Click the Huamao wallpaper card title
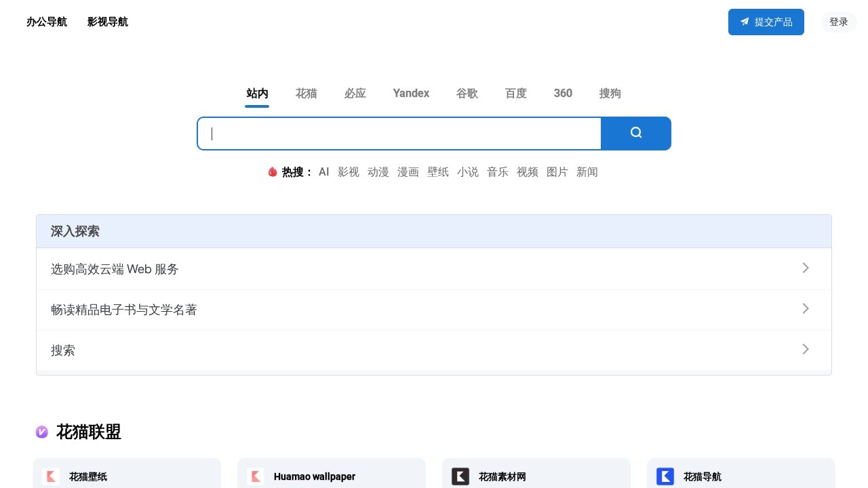This screenshot has width=868, height=488. click(315, 476)
